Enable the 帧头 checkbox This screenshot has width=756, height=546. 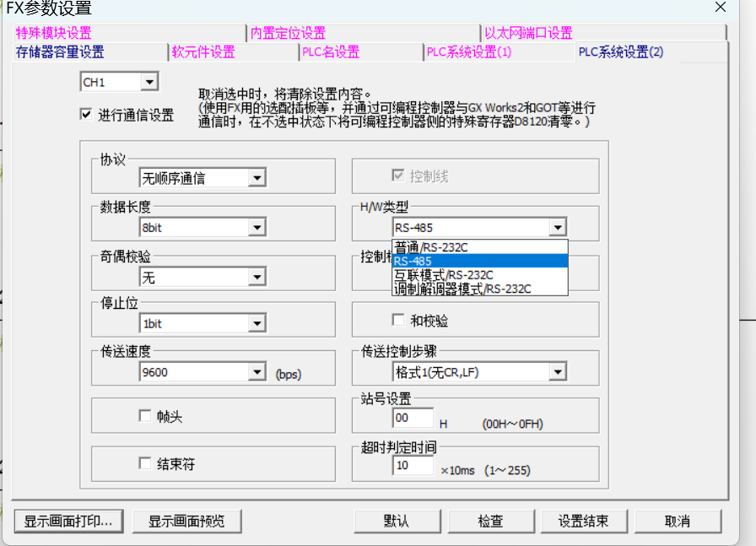tap(144, 416)
